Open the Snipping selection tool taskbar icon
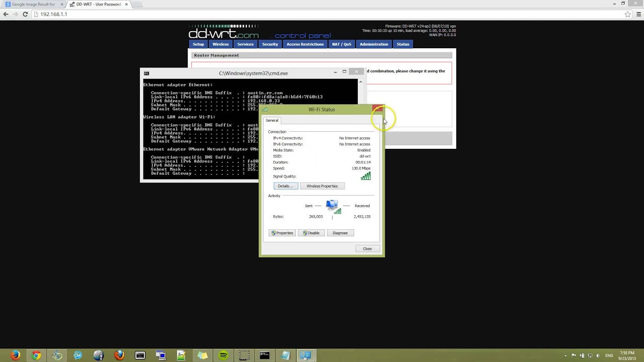 244,355
